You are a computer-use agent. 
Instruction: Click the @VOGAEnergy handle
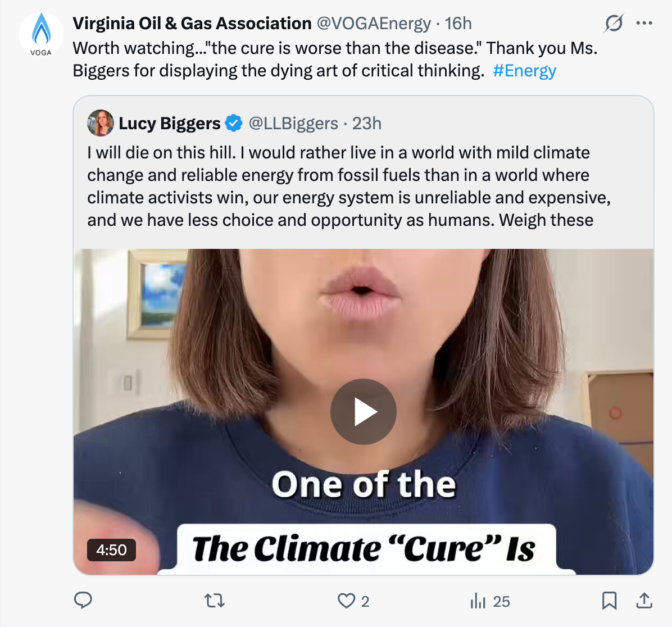374,24
